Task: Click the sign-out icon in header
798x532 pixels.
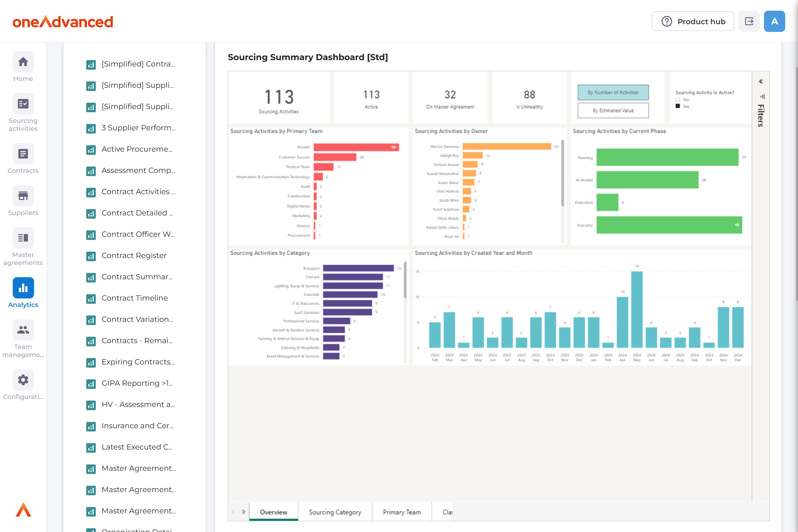Action: pyautogui.click(x=749, y=21)
